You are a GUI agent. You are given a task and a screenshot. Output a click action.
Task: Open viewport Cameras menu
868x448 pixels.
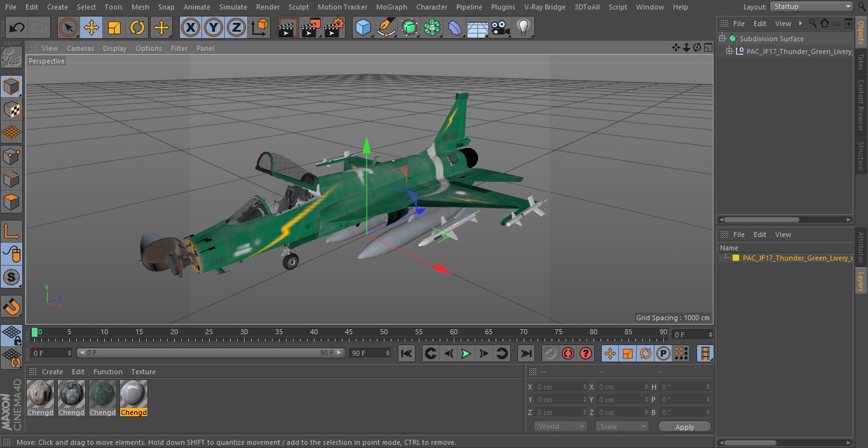[x=80, y=48]
